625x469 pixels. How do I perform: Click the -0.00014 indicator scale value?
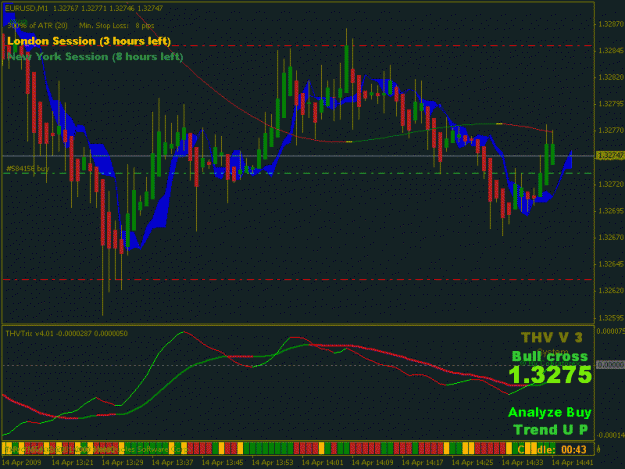[611, 435]
